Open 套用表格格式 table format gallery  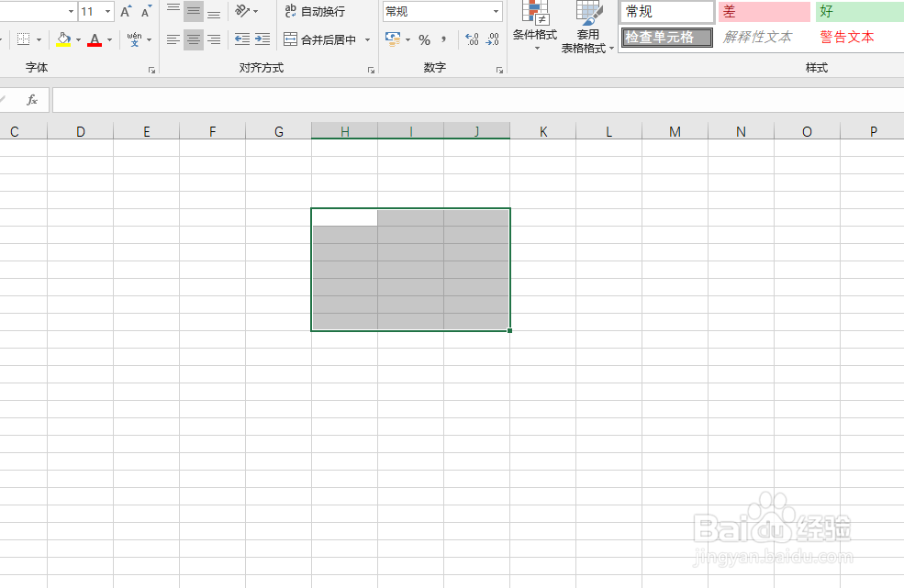587,28
